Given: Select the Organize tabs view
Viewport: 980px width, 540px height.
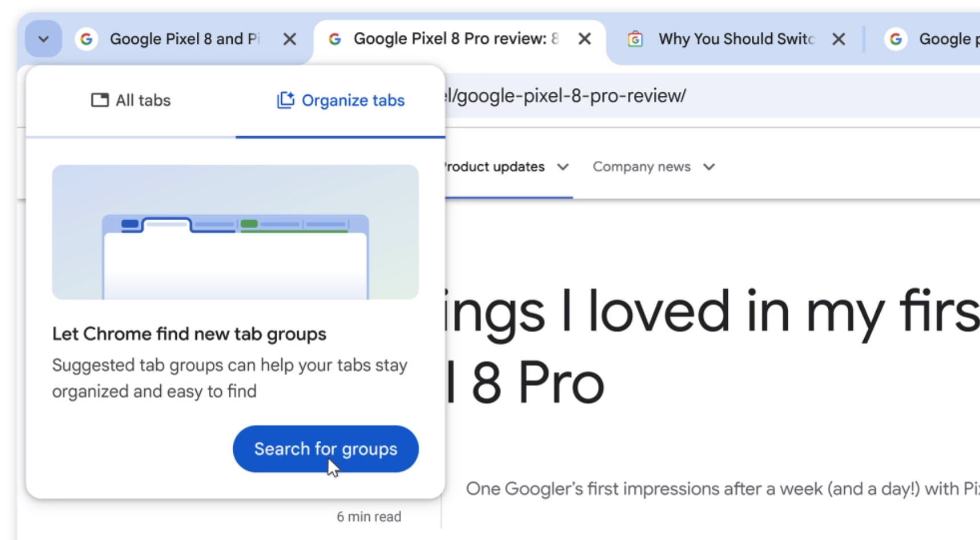Looking at the screenshot, I should click(341, 100).
